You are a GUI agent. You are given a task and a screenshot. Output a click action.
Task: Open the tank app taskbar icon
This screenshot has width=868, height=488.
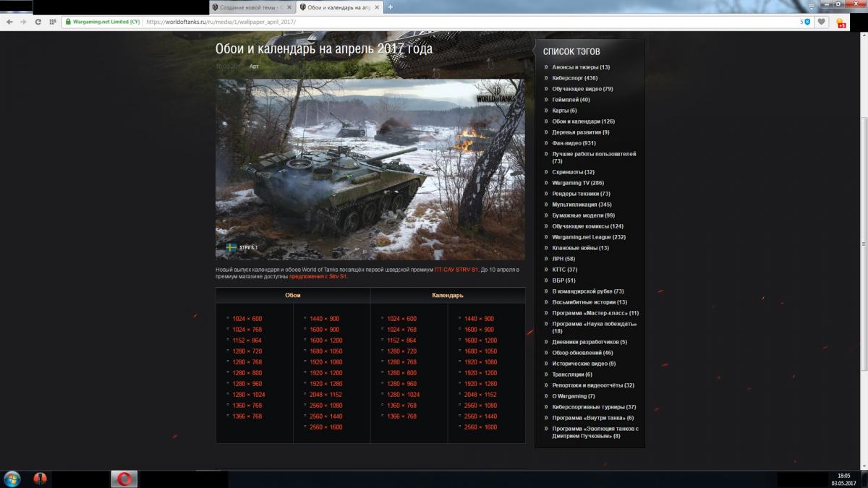pos(40,479)
